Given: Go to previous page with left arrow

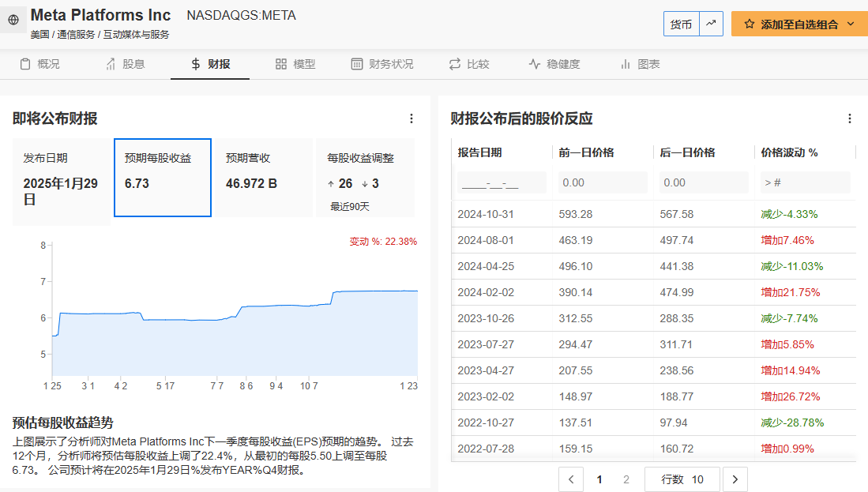Looking at the screenshot, I should (x=571, y=479).
